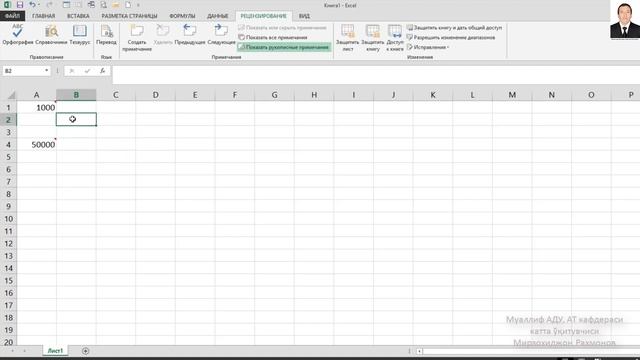Switch to the ДАННЫЕ tab
Screen dimensions: 640x360
[218, 16]
